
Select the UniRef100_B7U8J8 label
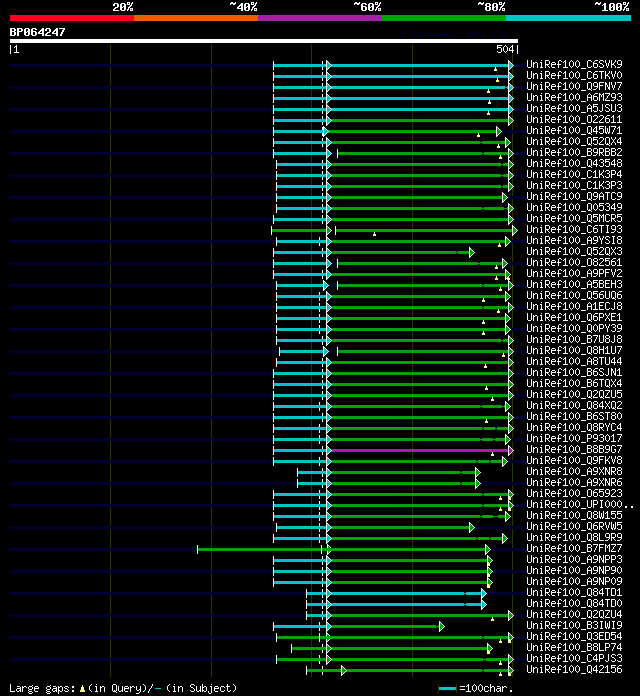click(574, 340)
